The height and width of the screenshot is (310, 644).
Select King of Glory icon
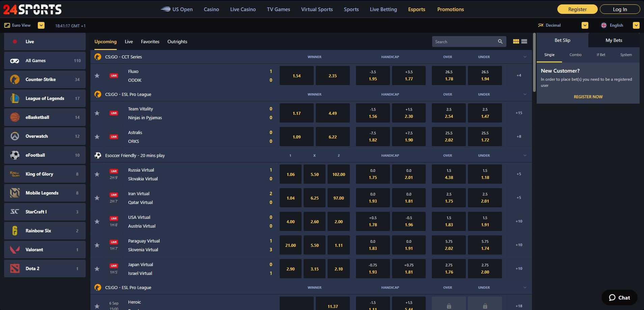tap(15, 174)
